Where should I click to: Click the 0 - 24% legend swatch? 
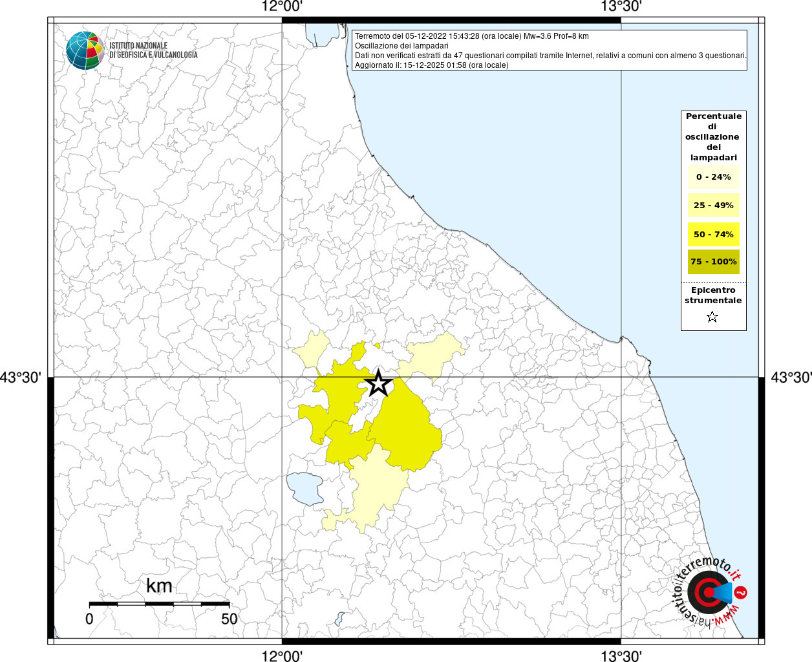tap(713, 177)
